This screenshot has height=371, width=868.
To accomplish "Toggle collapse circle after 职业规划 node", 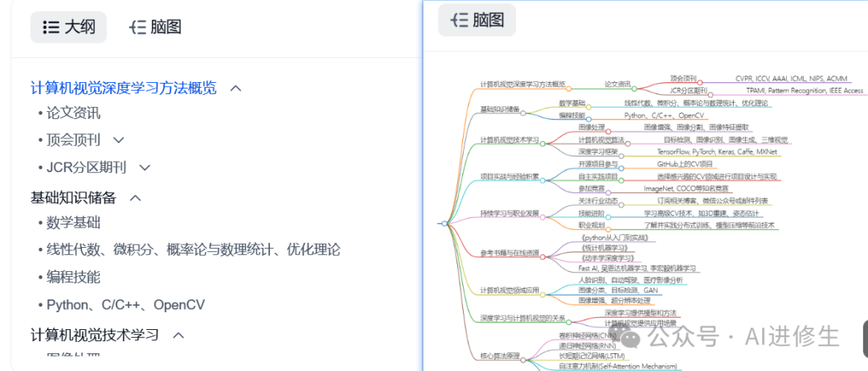I will coord(608,229).
